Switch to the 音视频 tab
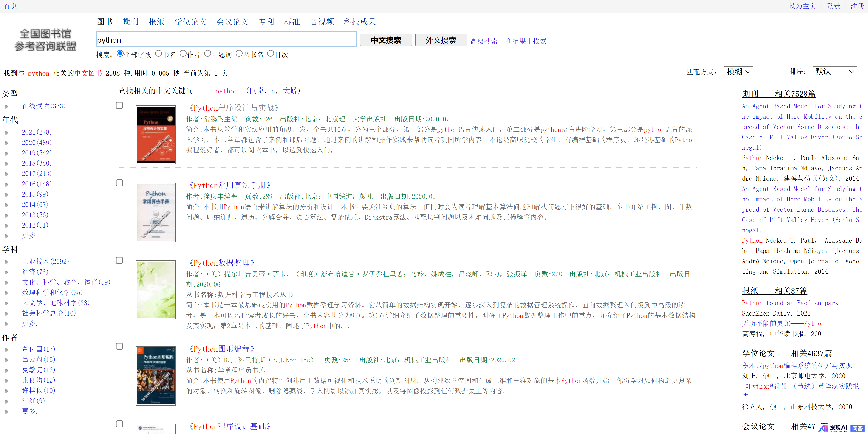868x434 pixels. pyautogui.click(x=322, y=22)
